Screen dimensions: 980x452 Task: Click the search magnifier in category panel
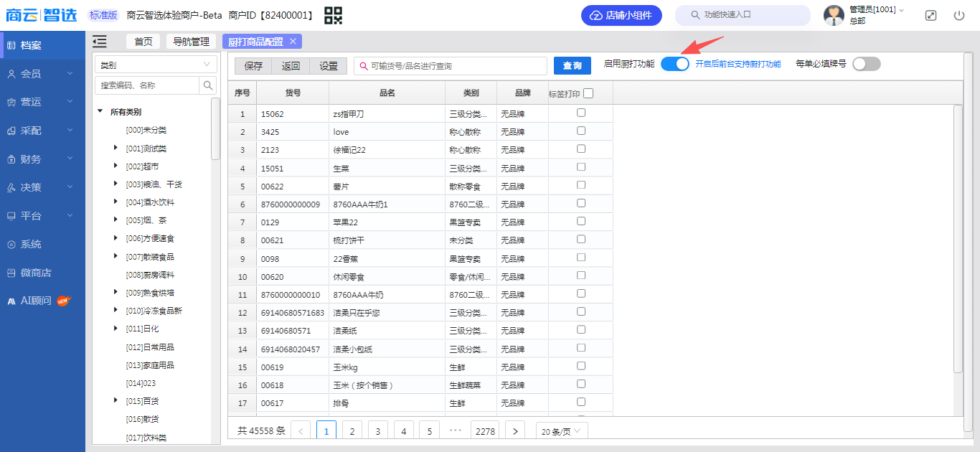207,85
